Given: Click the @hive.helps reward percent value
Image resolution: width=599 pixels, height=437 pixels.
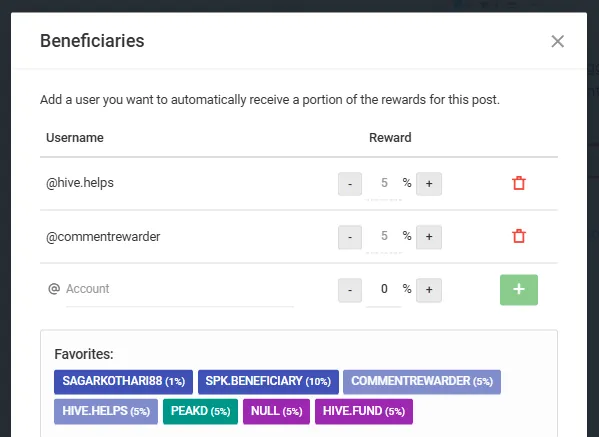Looking at the screenshot, I should coord(384,183).
